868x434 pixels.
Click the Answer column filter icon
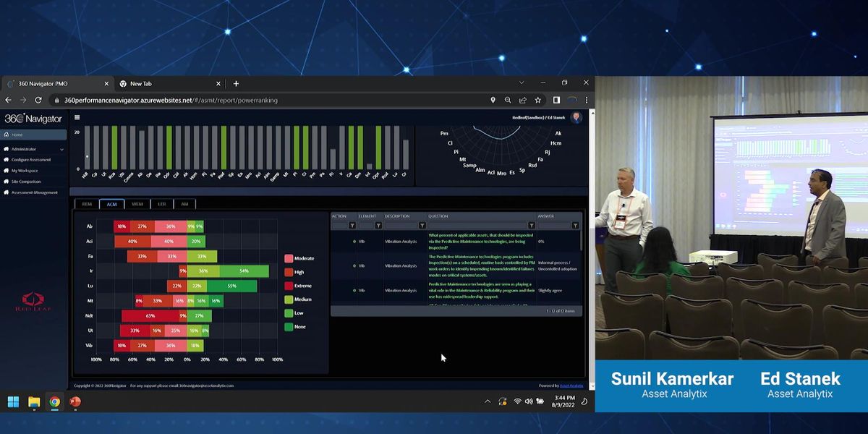click(x=575, y=225)
